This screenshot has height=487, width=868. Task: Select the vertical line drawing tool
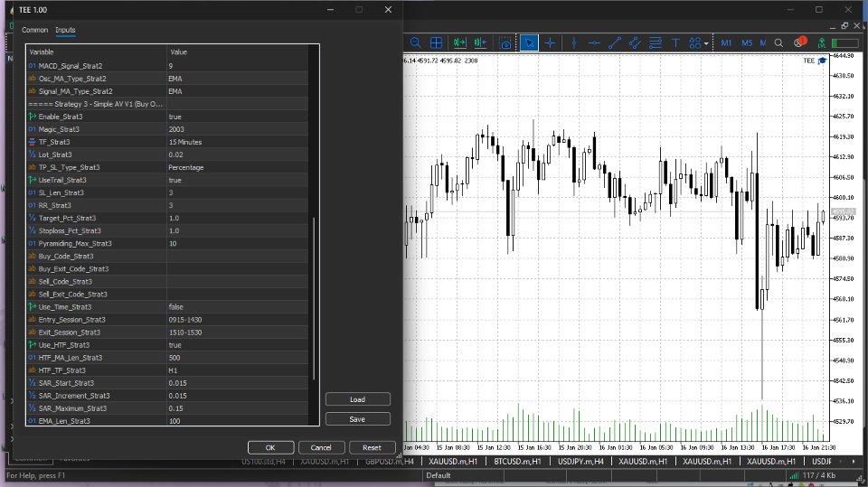(x=574, y=43)
